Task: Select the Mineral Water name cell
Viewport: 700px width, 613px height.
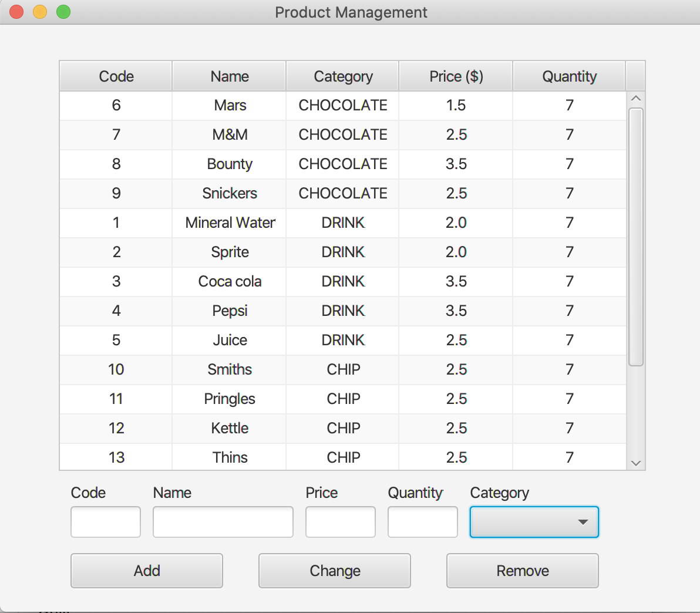Action: [x=230, y=223]
